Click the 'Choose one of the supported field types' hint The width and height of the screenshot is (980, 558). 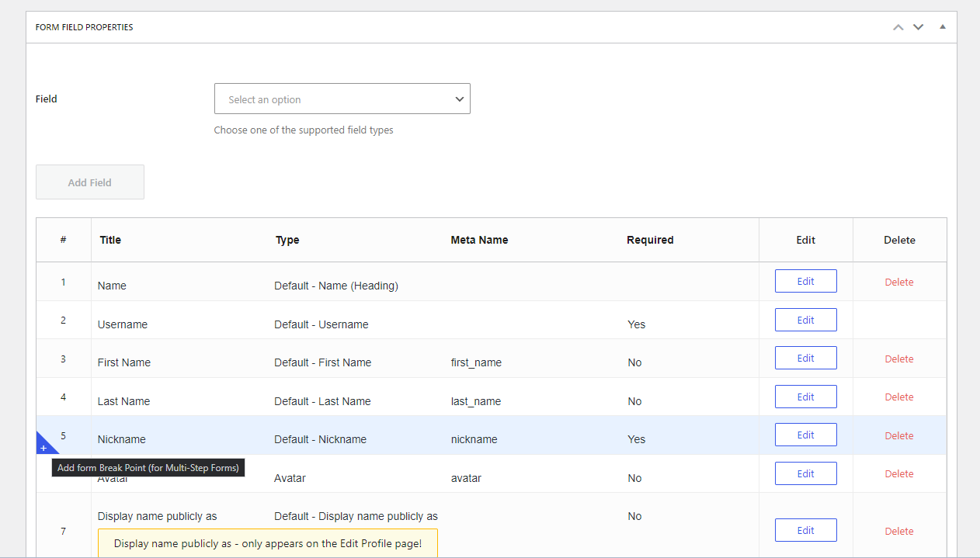(304, 130)
